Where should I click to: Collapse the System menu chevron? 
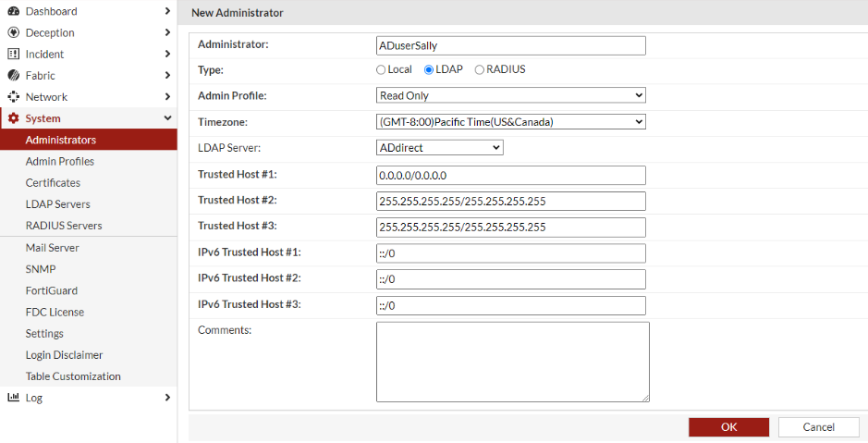(167, 118)
